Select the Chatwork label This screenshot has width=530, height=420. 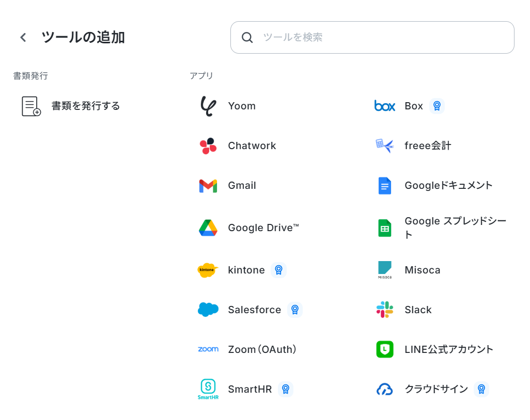[252, 146]
